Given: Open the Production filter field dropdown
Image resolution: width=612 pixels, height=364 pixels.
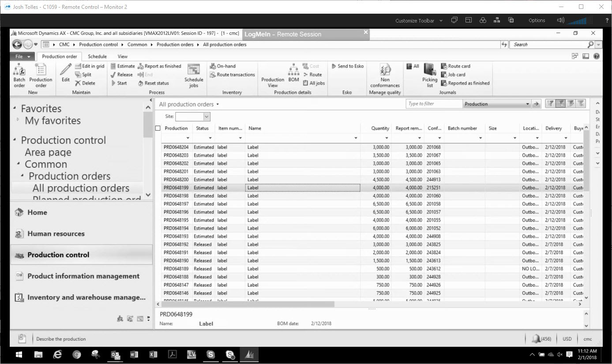Looking at the screenshot, I should click(x=527, y=104).
